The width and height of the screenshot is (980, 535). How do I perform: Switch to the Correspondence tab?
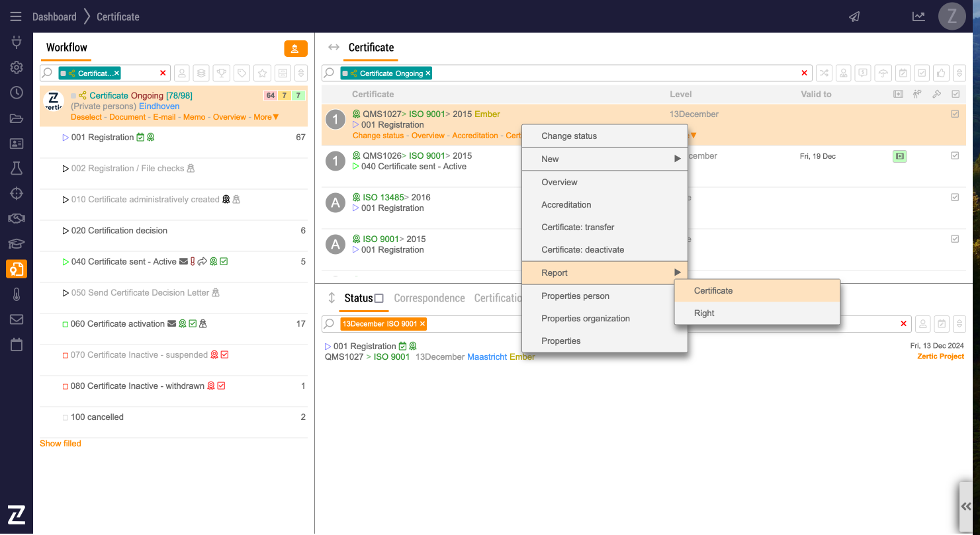click(429, 298)
